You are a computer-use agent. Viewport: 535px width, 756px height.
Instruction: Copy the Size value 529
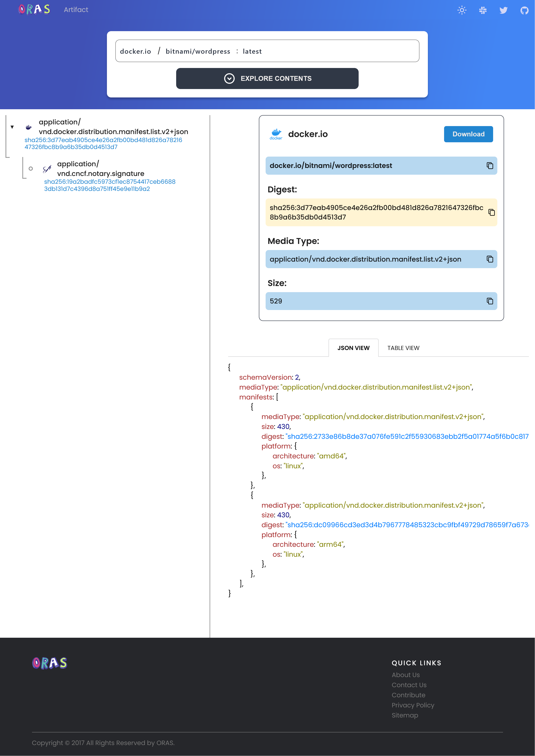coord(490,301)
